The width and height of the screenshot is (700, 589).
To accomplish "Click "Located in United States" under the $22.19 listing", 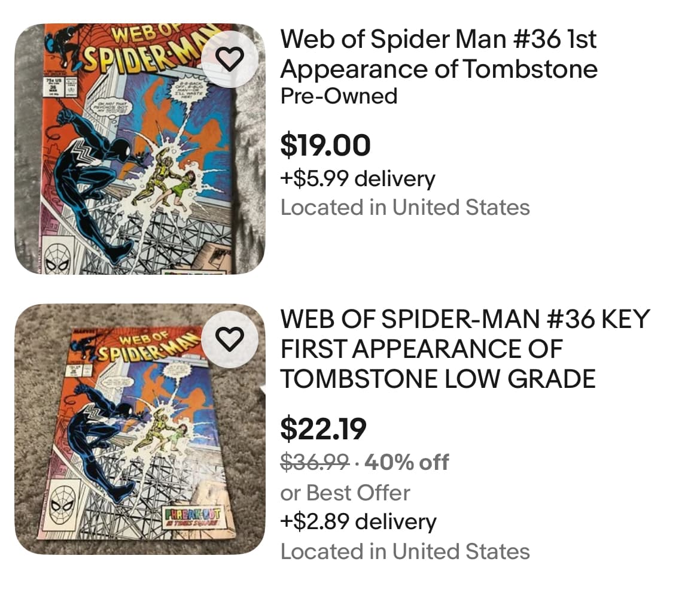I will coord(405,551).
